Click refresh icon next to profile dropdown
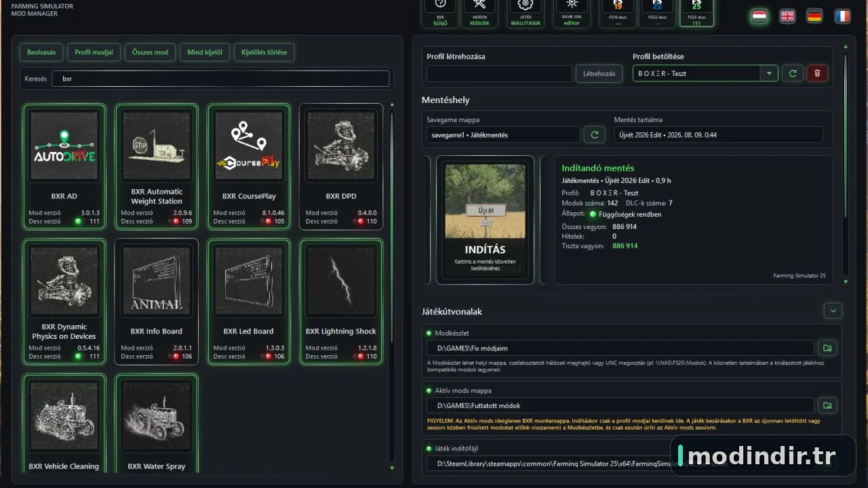 (x=793, y=73)
